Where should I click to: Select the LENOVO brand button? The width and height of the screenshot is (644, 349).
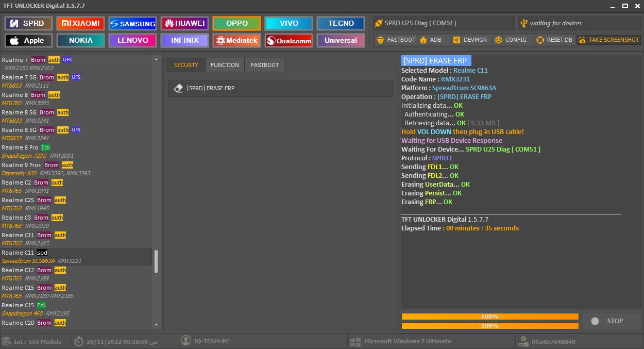132,40
